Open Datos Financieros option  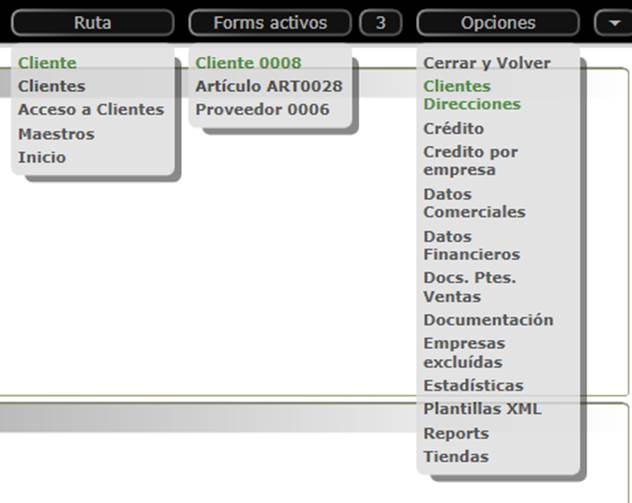click(x=471, y=245)
